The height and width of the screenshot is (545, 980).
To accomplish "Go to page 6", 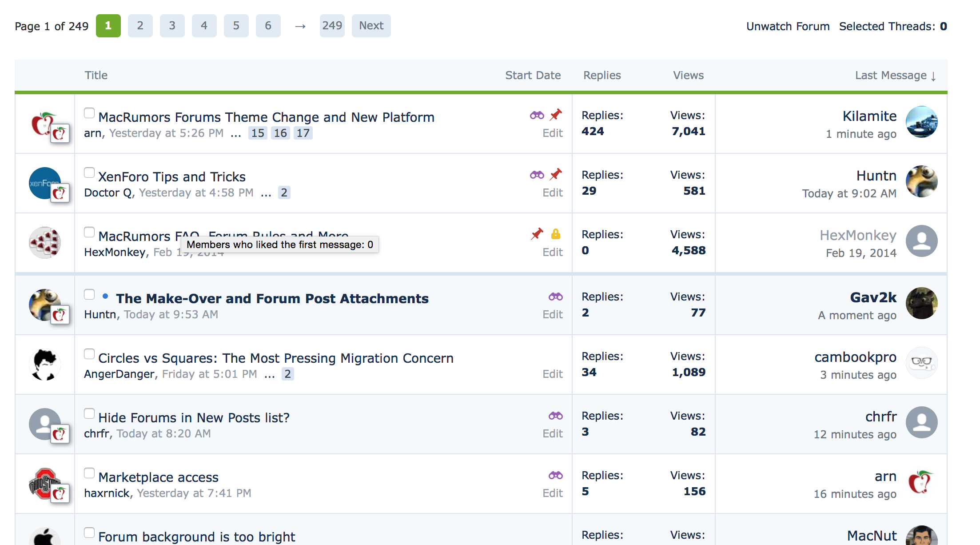I will (x=268, y=26).
